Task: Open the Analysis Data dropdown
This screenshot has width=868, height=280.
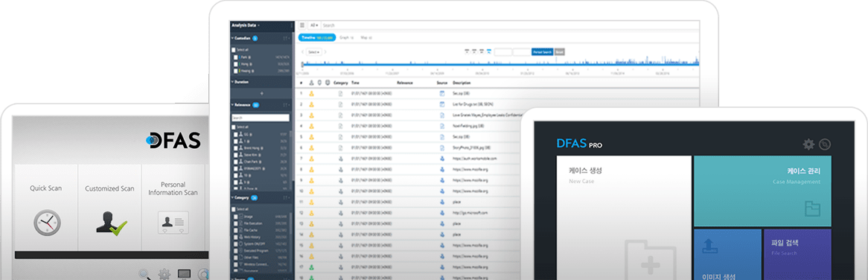Action: click(246, 25)
